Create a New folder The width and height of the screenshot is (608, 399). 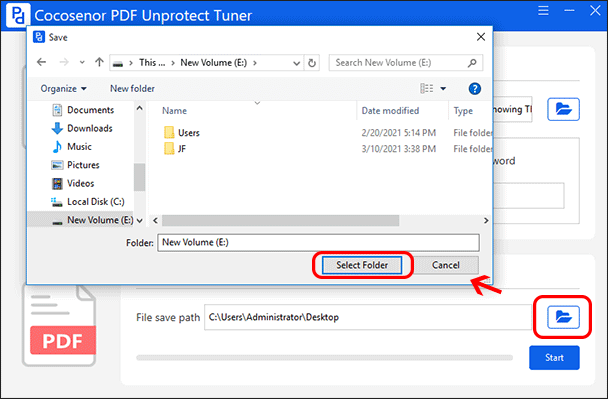tap(132, 88)
